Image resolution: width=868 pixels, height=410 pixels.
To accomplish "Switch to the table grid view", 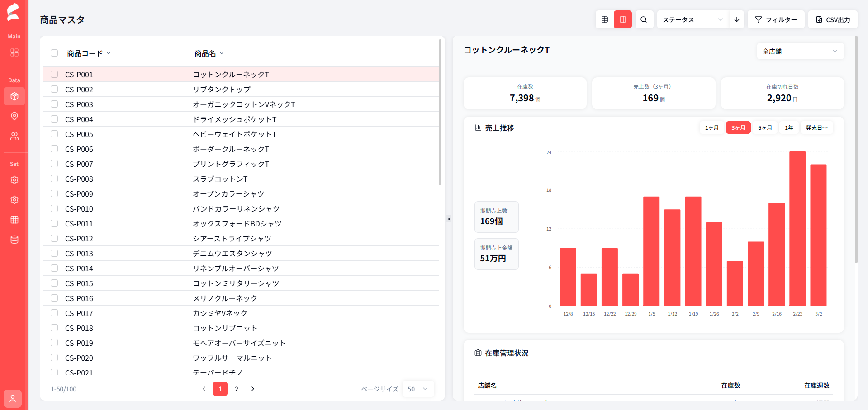I will click(x=604, y=19).
